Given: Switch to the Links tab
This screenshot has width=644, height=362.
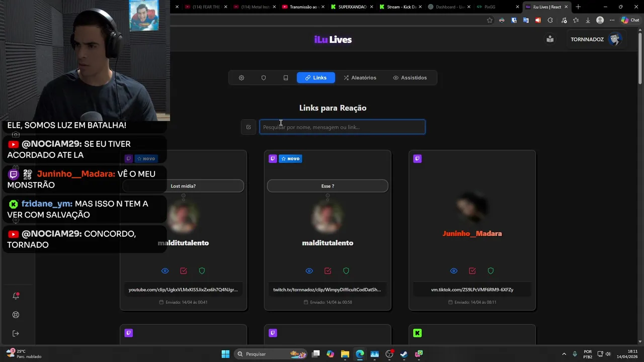Looking at the screenshot, I should 316,78.
